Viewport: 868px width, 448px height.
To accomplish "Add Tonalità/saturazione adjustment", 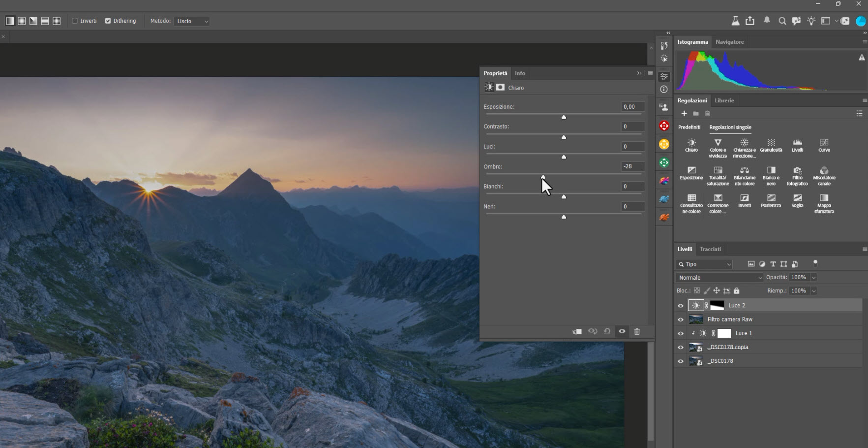I will pyautogui.click(x=718, y=176).
